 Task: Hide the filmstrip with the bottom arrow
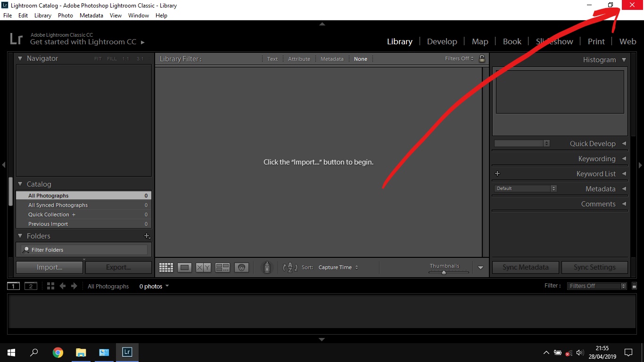(x=322, y=339)
